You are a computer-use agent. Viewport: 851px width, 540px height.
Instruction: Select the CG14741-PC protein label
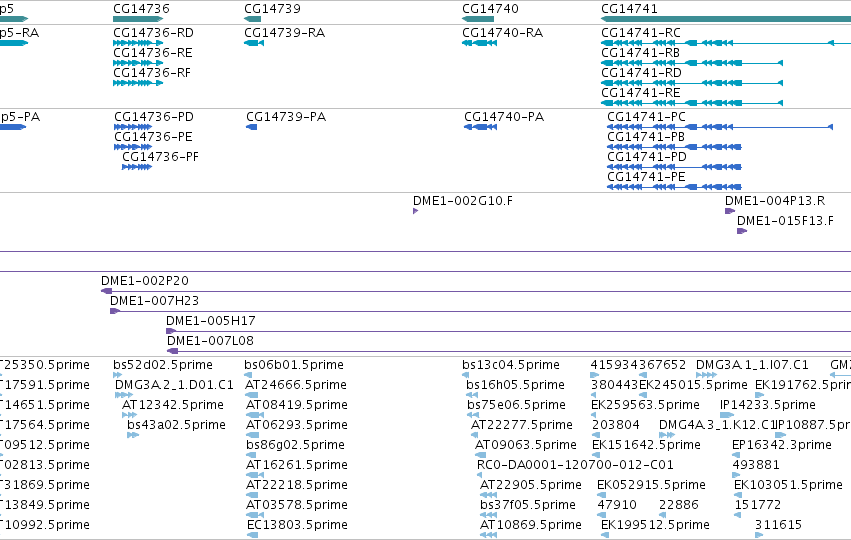coord(646,117)
